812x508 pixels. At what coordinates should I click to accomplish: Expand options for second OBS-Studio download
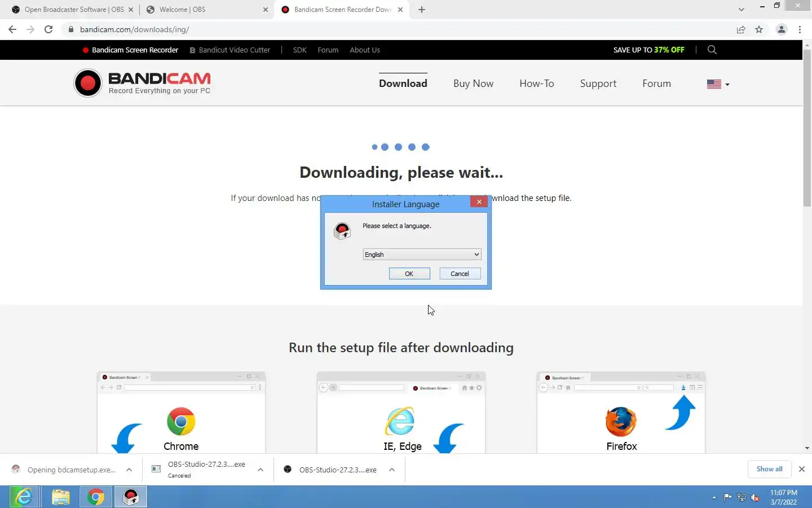coord(392,470)
